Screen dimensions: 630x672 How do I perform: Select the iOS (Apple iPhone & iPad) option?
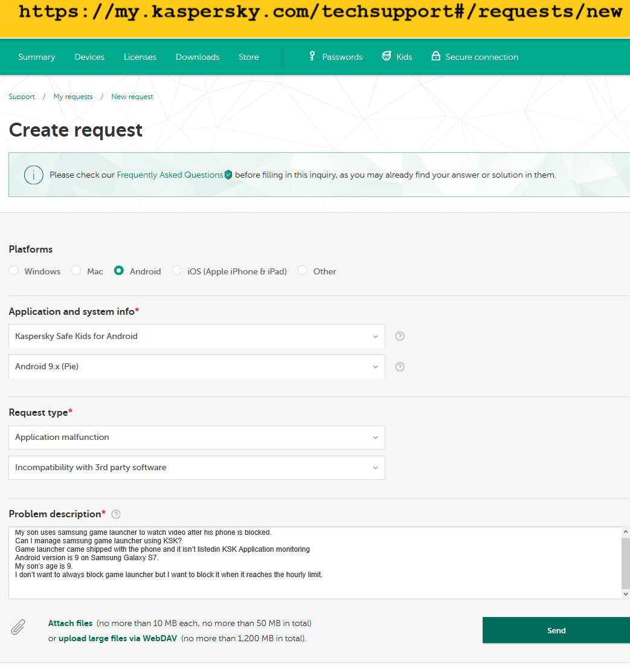click(176, 270)
